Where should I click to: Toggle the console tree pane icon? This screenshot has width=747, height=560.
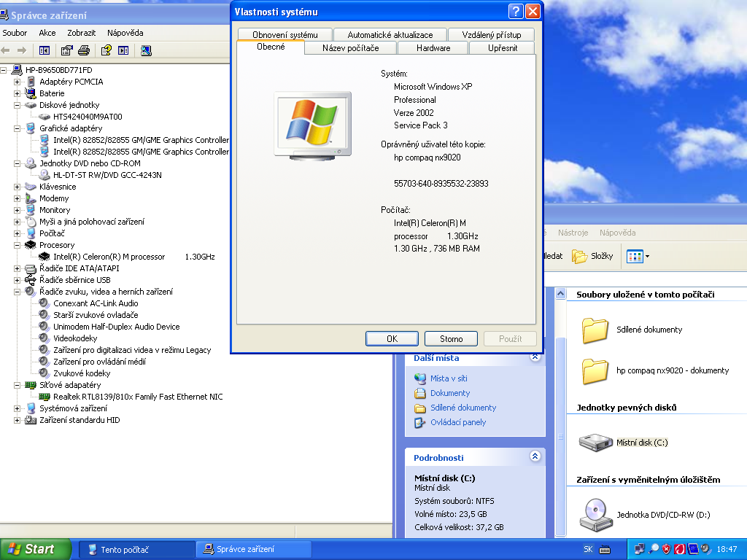coord(44,50)
